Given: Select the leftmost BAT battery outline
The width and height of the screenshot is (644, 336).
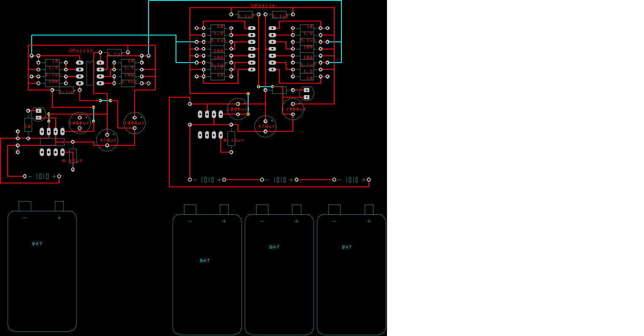Looking at the screenshot, I should 42,270.
